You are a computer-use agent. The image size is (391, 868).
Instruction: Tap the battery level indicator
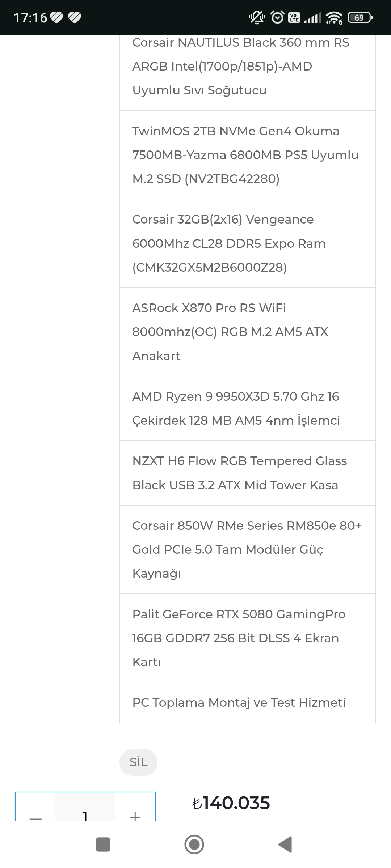coord(360,17)
